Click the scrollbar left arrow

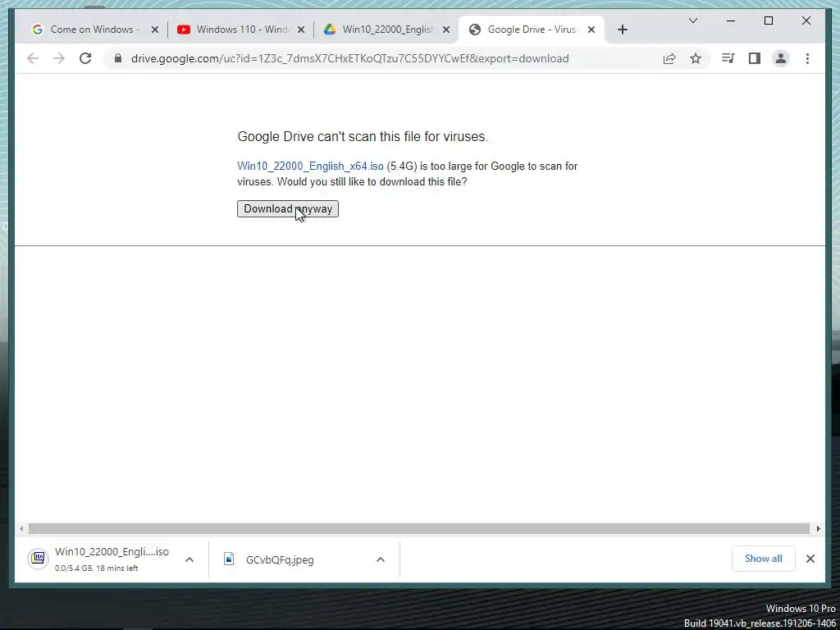[x=21, y=529]
